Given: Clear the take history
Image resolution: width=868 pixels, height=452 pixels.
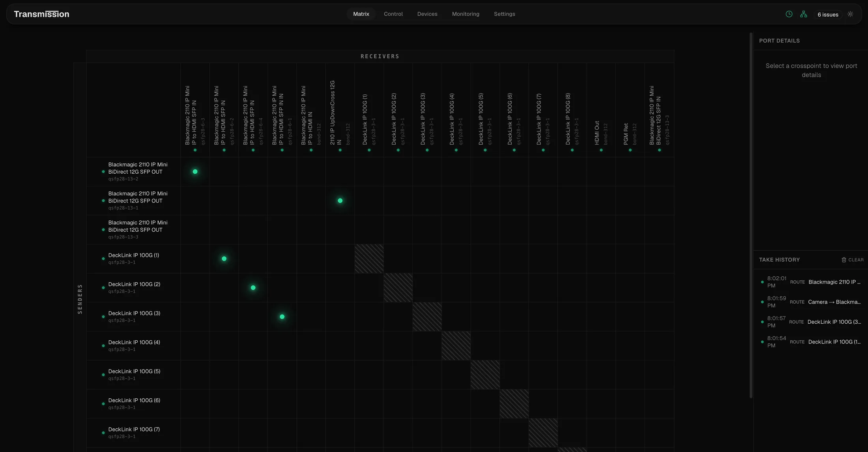Looking at the screenshot, I should click(x=852, y=260).
